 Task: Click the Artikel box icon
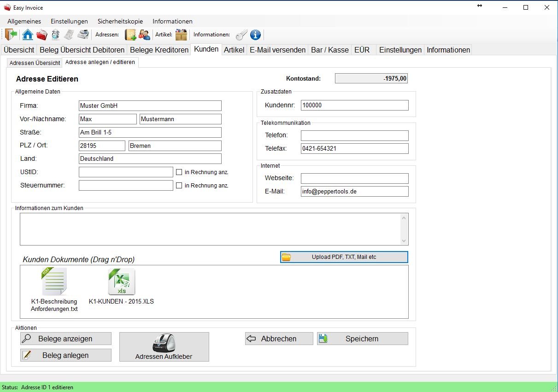(181, 35)
